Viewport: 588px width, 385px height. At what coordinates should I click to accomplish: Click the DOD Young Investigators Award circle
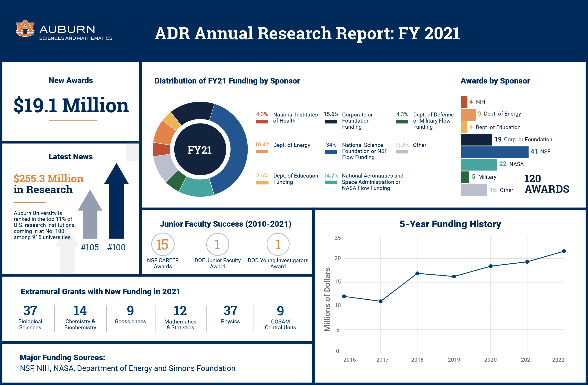(278, 244)
